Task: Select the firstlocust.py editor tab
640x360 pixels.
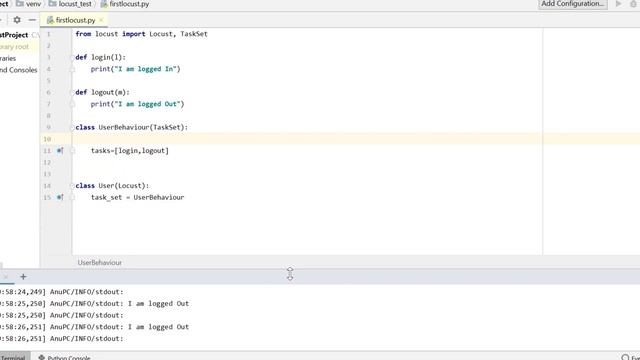Action: click(x=75, y=20)
